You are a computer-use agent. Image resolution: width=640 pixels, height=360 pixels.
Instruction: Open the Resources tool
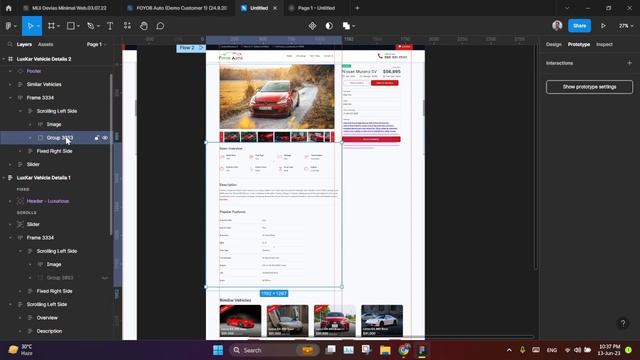[127, 26]
